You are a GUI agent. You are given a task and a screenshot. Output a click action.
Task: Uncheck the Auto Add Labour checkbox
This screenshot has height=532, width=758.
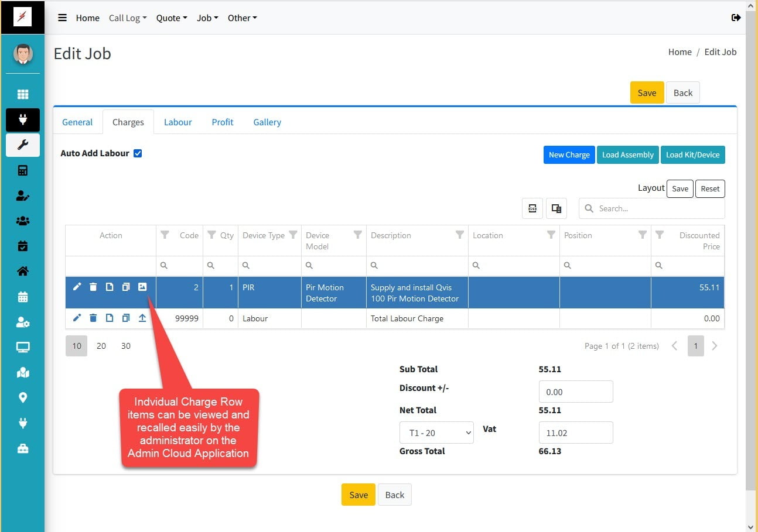pyautogui.click(x=138, y=153)
